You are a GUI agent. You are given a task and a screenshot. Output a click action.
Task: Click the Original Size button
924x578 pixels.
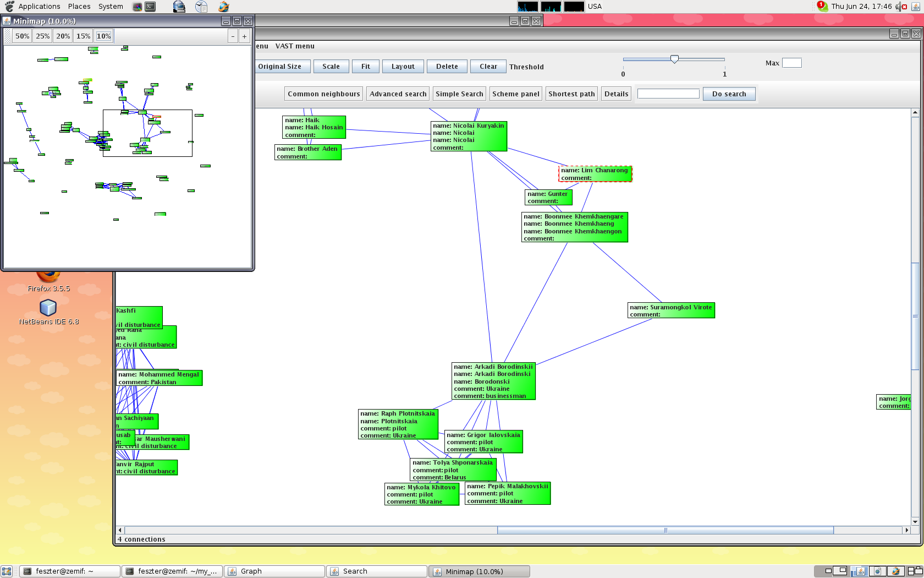(x=283, y=67)
